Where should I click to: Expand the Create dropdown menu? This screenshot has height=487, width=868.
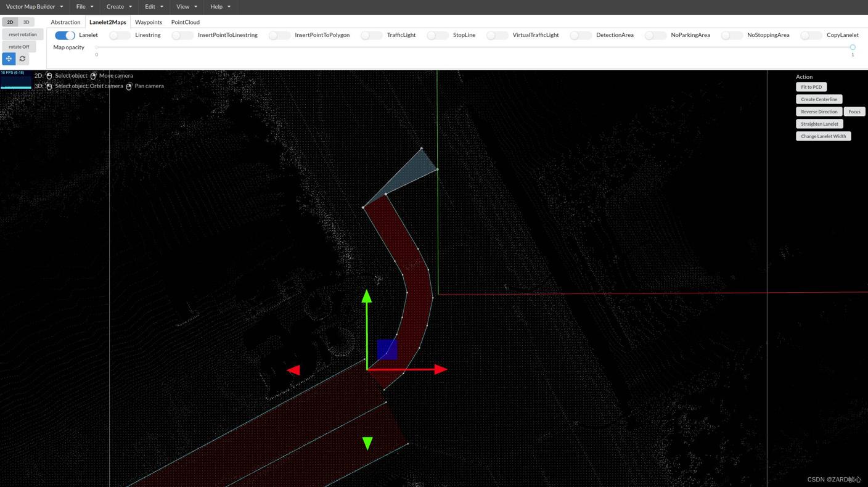click(x=118, y=7)
